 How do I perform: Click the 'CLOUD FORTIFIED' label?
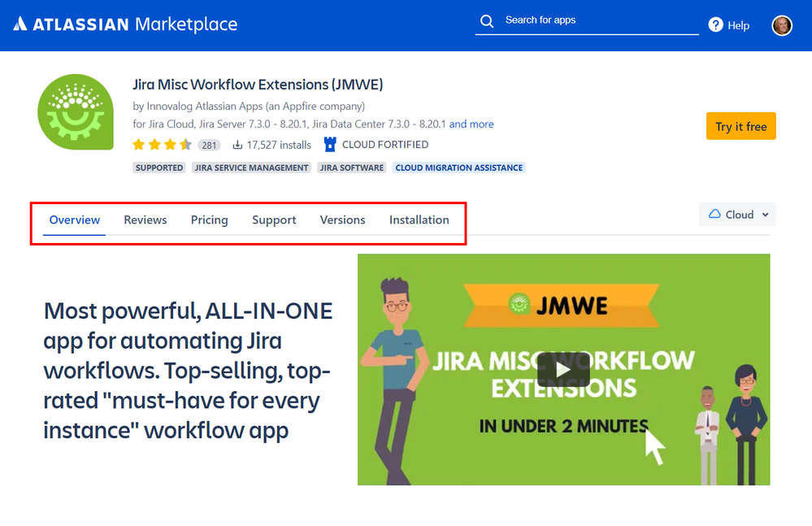click(385, 145)
